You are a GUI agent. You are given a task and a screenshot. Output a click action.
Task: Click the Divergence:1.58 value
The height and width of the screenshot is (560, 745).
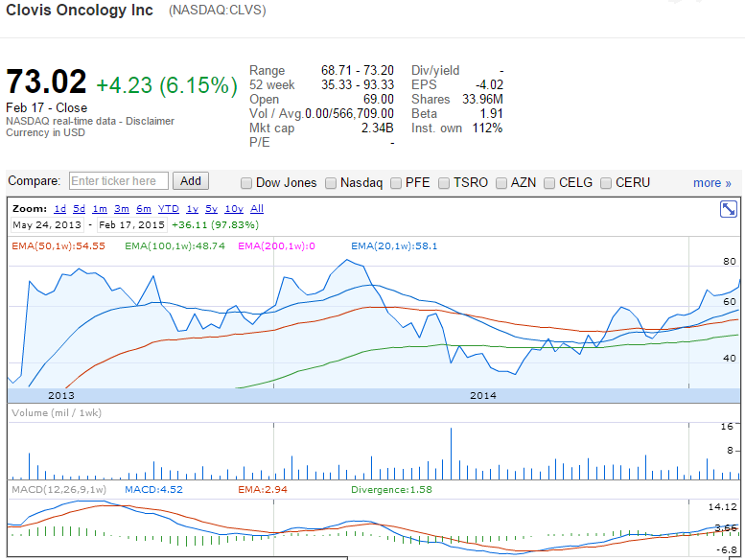pyautogui.click(x=391, y=490)
